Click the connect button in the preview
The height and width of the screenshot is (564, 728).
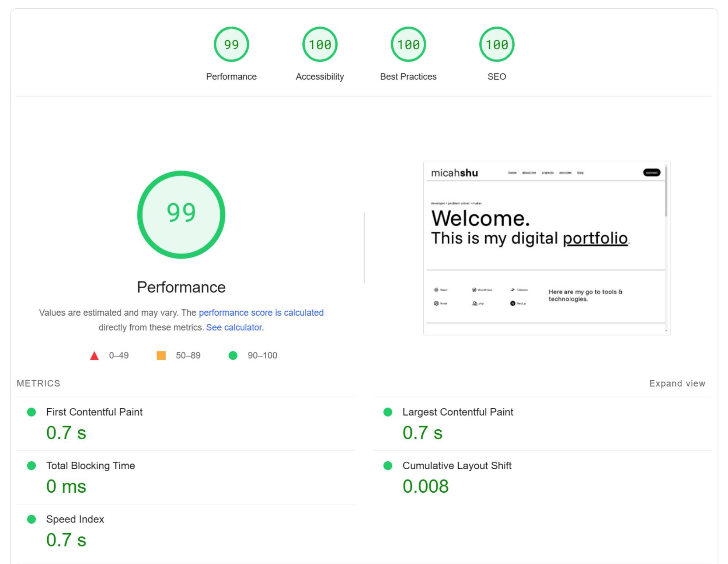(x=651, y=172)
